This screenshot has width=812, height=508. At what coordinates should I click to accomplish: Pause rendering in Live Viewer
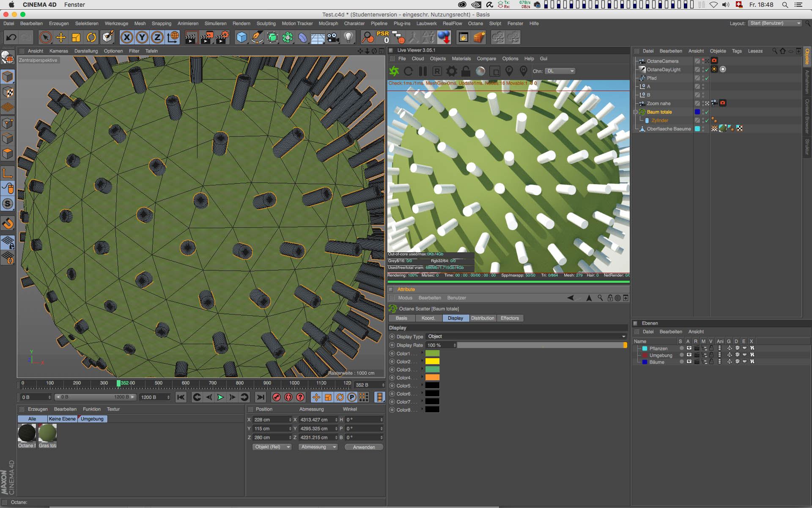422,71
